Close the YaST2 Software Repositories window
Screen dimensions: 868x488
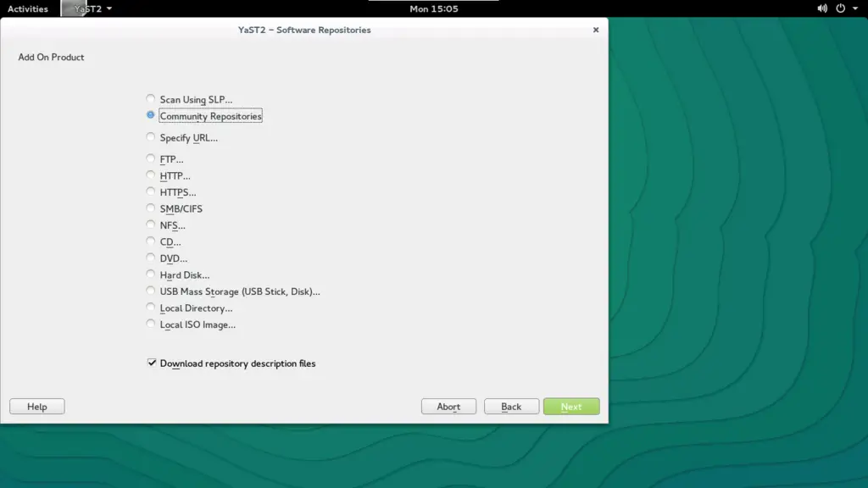pyautogui.click(x=596, y=30)
